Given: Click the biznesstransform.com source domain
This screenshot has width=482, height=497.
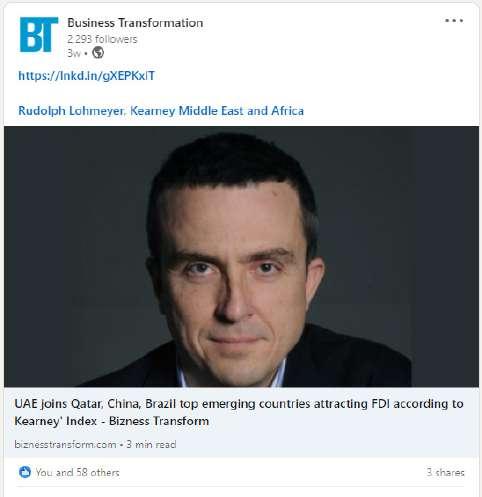Looking at the screenshot, I should coord(65,444).
